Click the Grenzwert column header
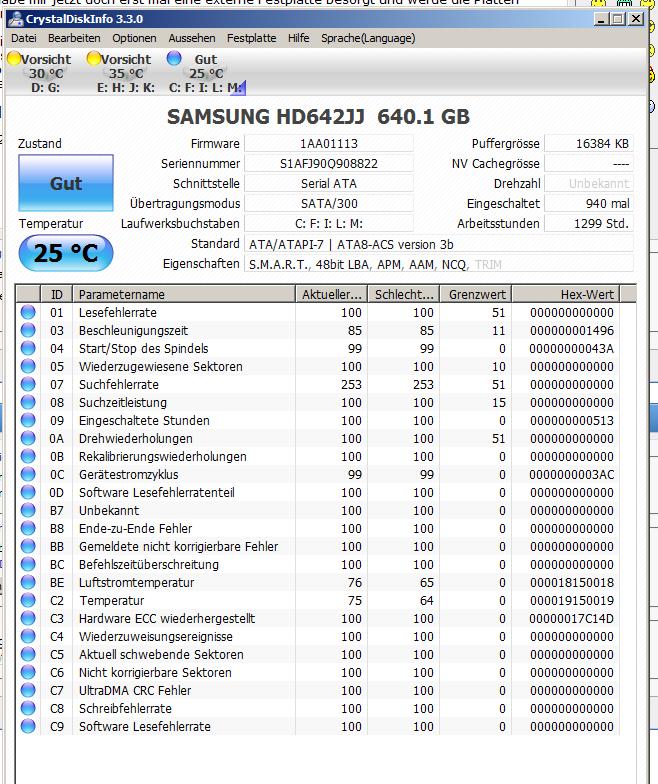Image resolution: width=658 pixels, height=784 pixels. tap(476, 294)
